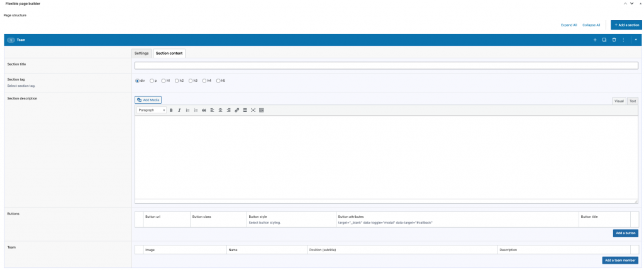Toggle italic formatting in description editor
This screenshot has width=644, height=270.
tap(179, 110)
